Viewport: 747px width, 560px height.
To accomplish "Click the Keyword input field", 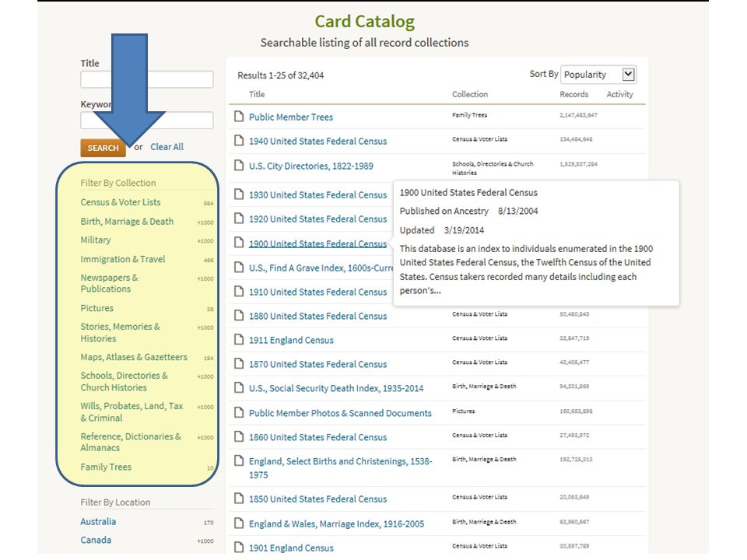I will 147,120.
